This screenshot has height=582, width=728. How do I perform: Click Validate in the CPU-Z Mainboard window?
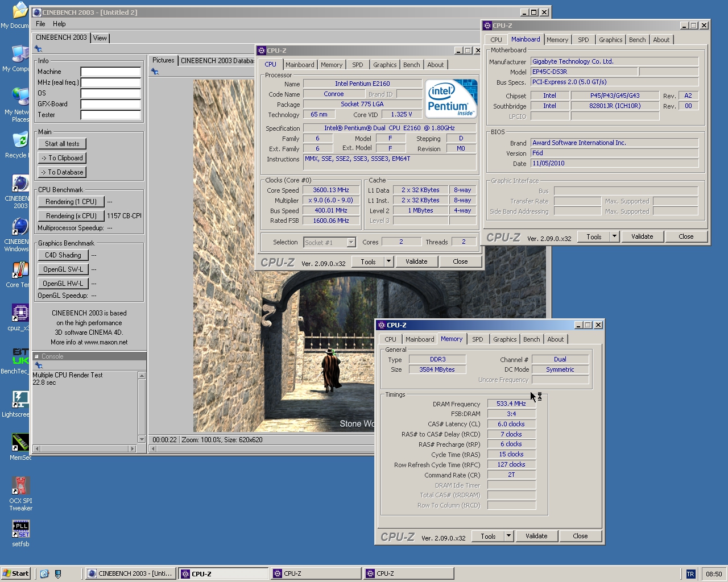642,236
